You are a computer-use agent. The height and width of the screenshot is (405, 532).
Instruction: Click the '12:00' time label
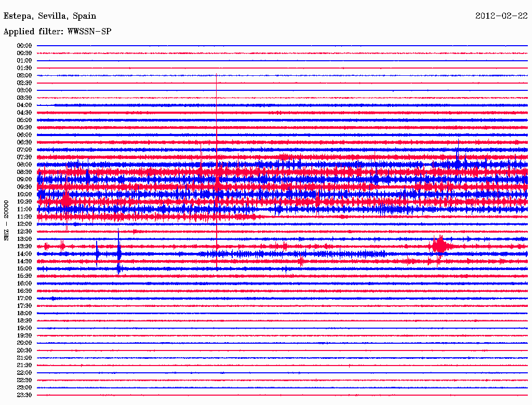(24, 224)
